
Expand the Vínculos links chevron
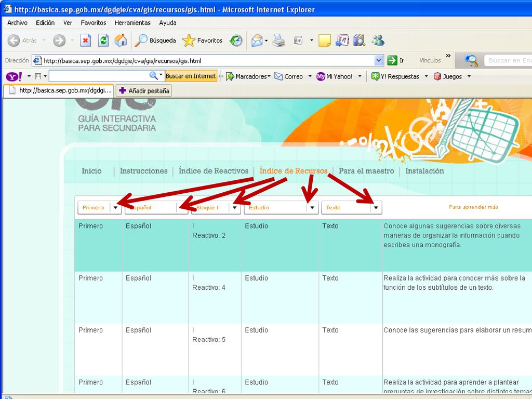(x=448, y=56)
